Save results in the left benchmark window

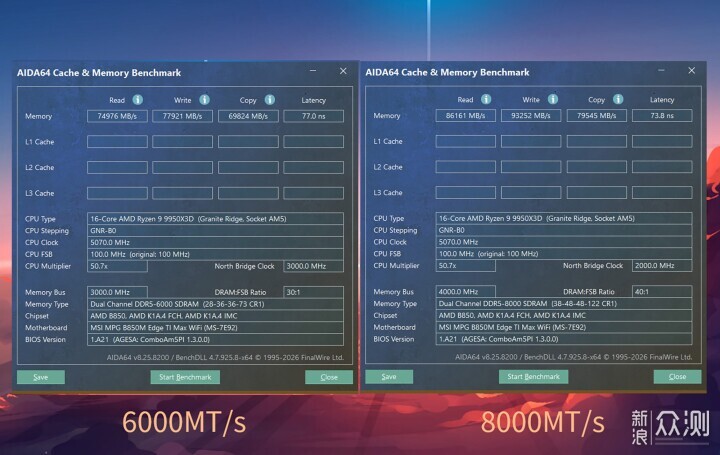(41, 377)
